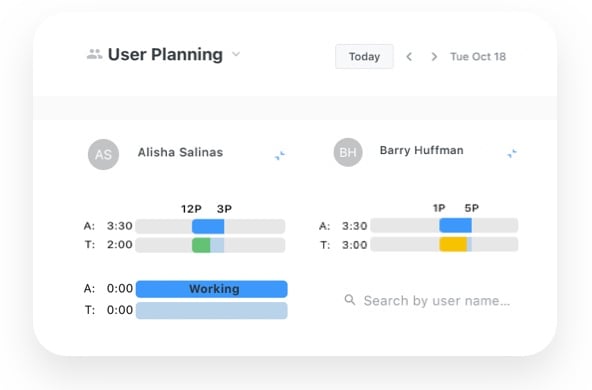Click the blue Working bar

[x=211, y=289]
